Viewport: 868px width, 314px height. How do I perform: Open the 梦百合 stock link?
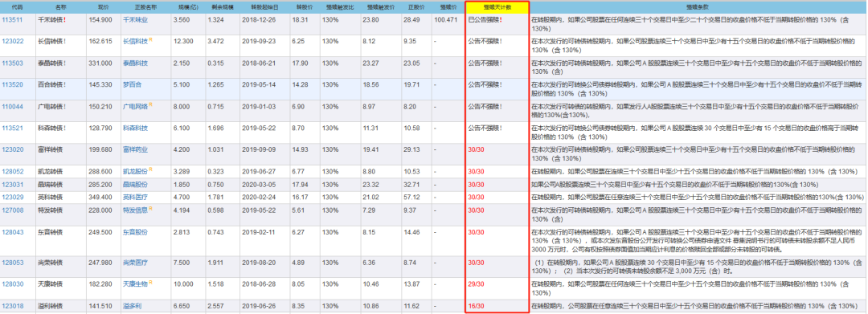(132, 84)
